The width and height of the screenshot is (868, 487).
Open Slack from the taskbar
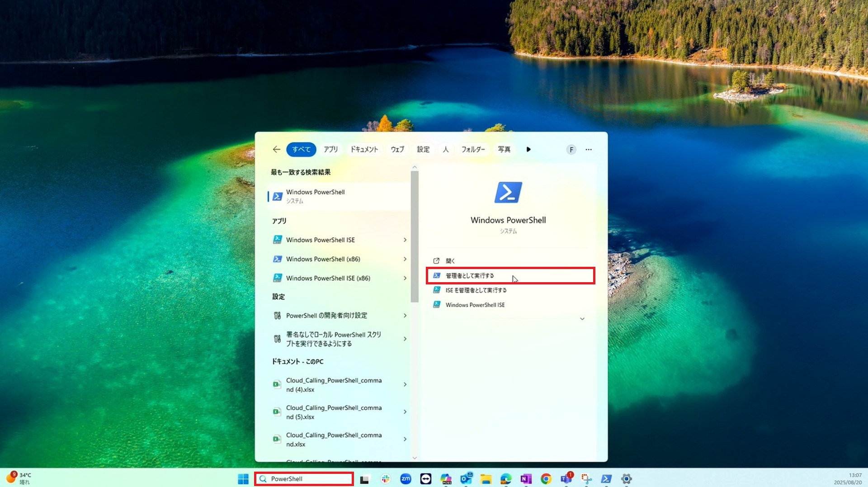point(386,479)
